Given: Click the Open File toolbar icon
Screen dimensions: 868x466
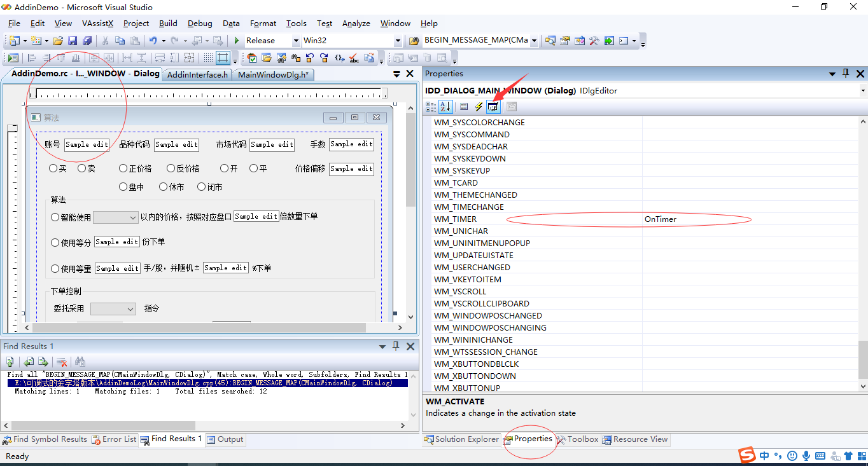Looking at the screenshot, I should tap(58, 41).
